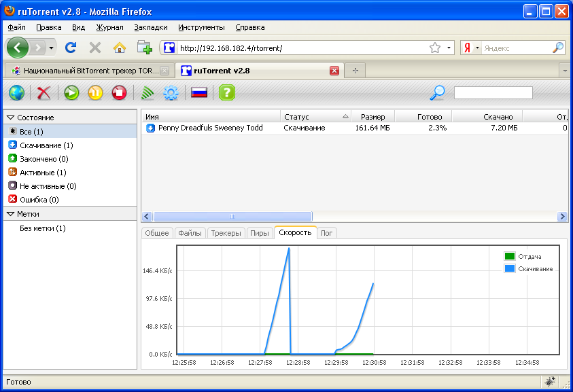
Task: Open the Файл menu
Action: tap(16, 27)
